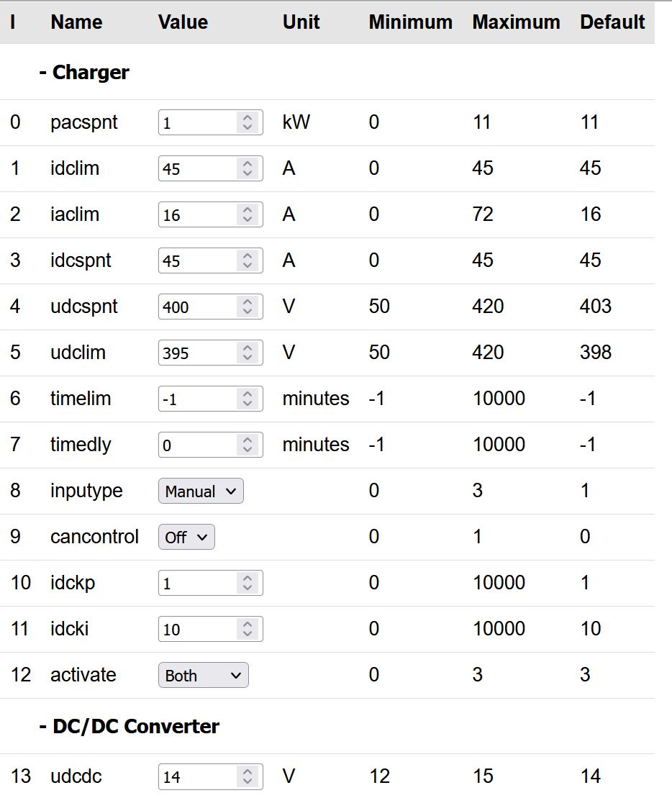Focus the udclim value input field
The height and width of the screenshot is (798, 672).
(x=197, y=353)
